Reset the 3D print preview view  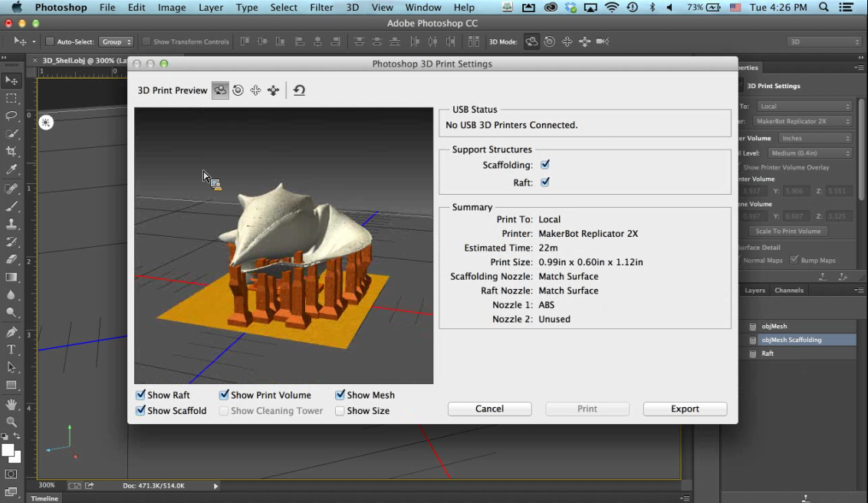(x=299, y=90)
